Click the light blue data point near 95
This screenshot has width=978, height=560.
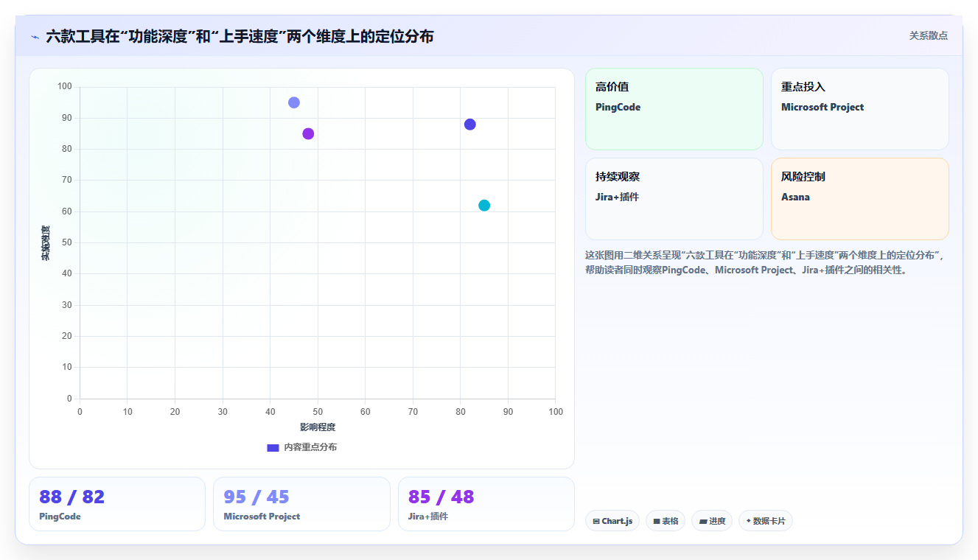(294, 102)
